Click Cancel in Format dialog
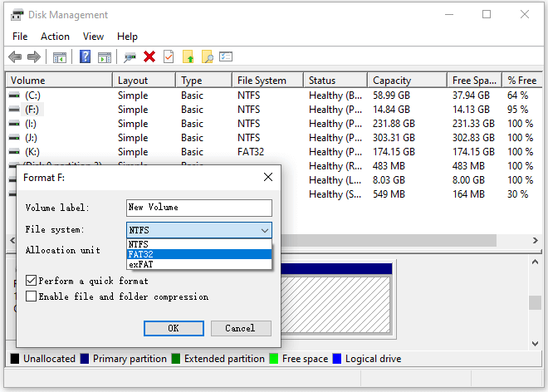 (x=241, y=328)
